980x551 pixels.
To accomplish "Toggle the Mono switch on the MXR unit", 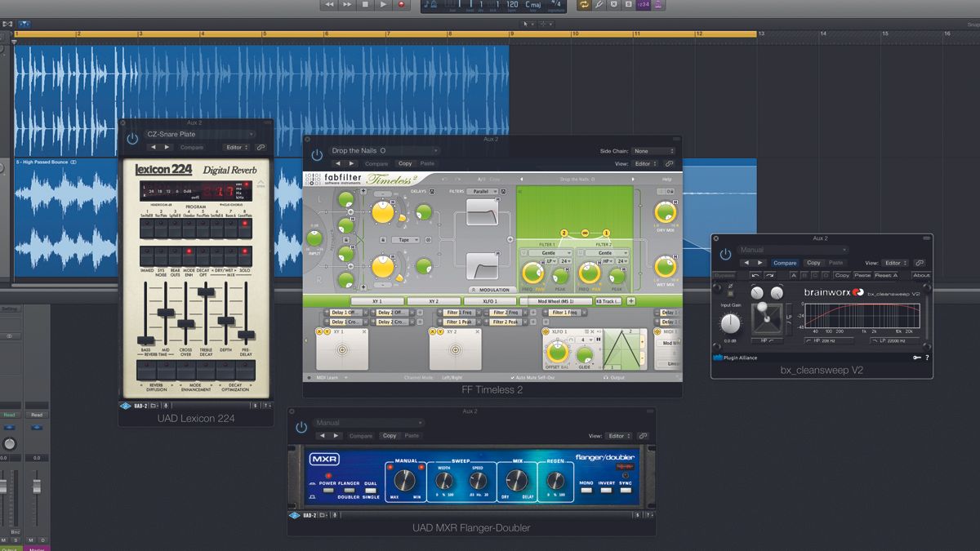I will coord(586,491).
